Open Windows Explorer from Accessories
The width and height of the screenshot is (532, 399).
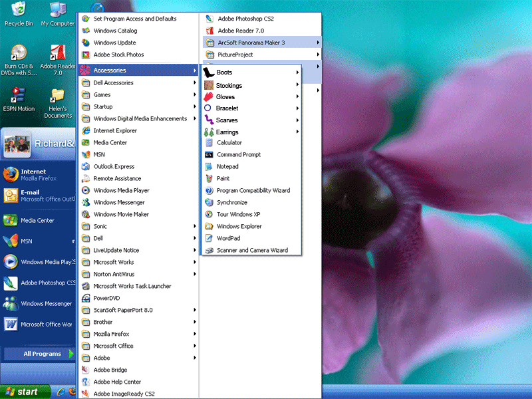point(251,226)
